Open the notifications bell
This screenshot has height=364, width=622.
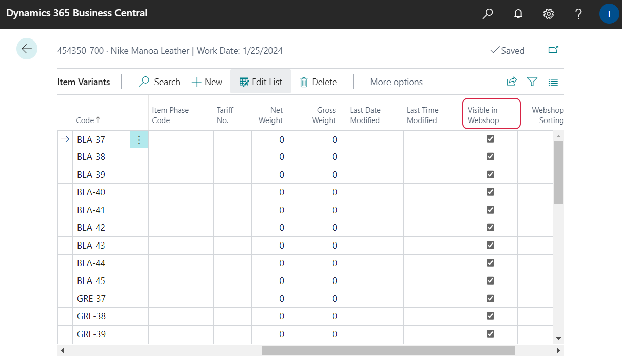click(x=518, y=14)
